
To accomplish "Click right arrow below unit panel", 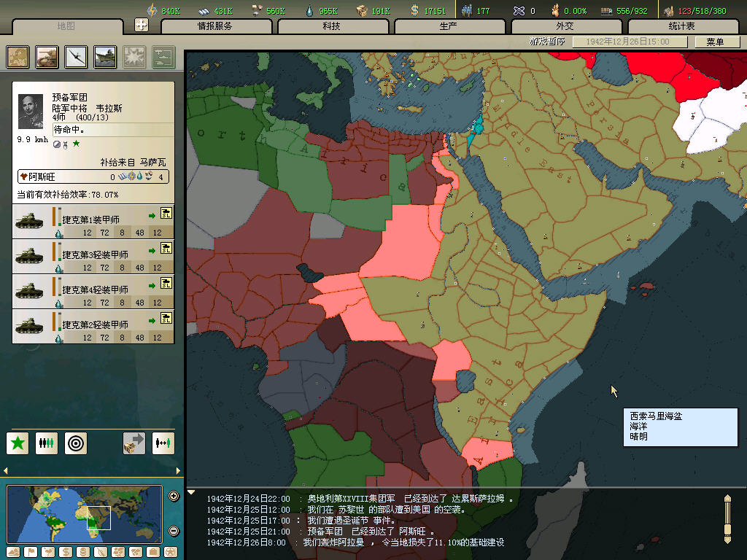I will click(178, 470).
